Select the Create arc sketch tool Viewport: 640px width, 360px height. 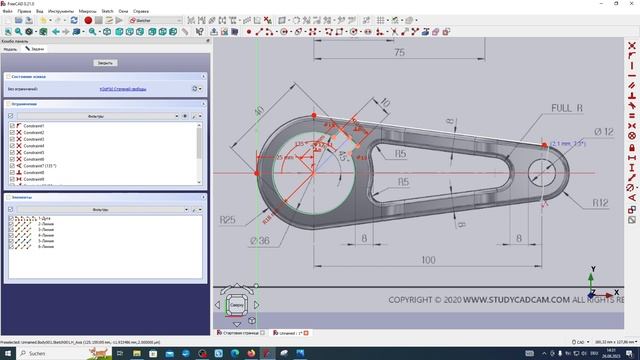pos(269,31)
